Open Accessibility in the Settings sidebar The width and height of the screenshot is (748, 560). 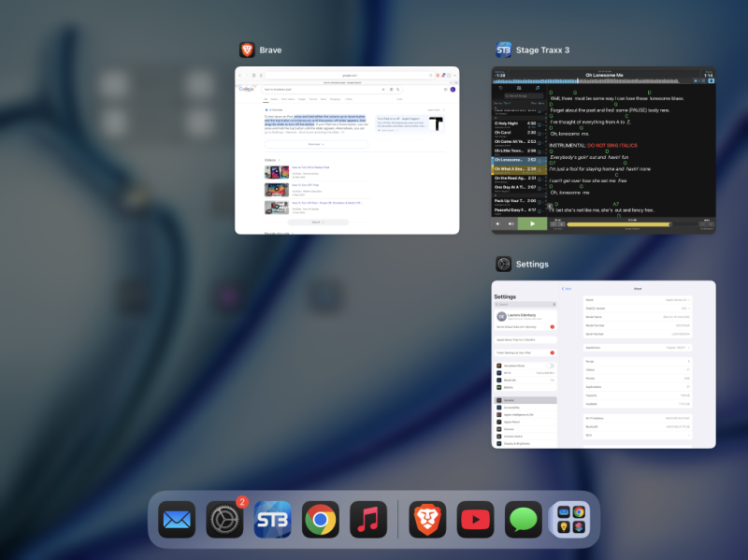[x=525, y=408]
